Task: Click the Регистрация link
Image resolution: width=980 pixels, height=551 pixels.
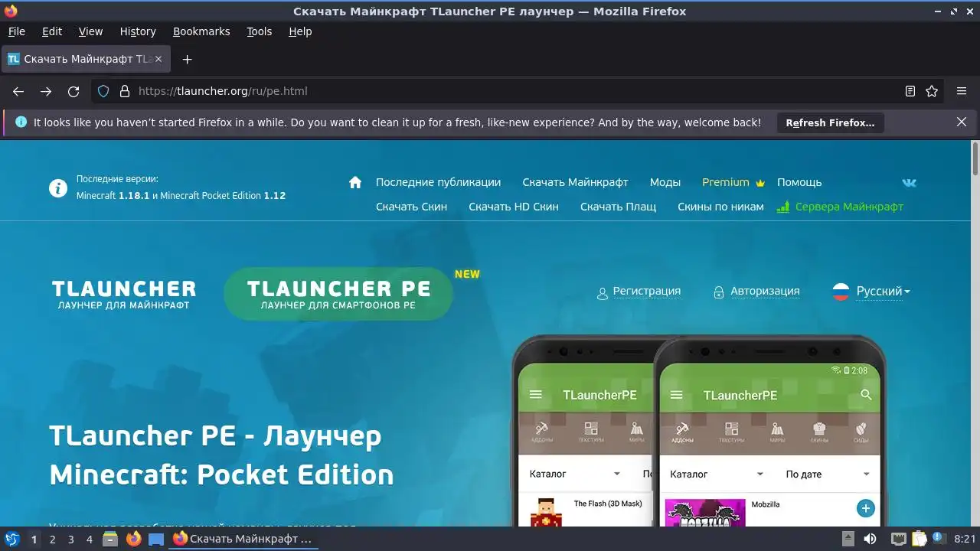Action: pyautogui.click(x=647, y=291)
